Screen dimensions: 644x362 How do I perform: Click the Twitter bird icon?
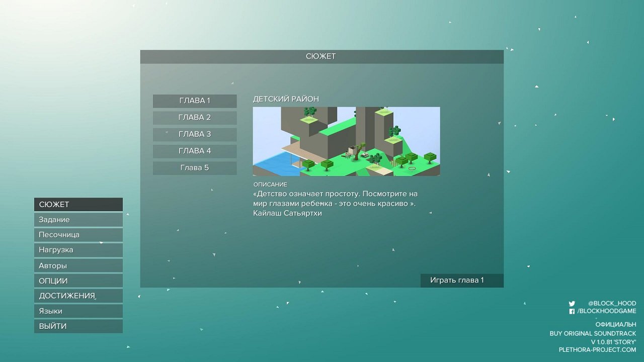572,303
